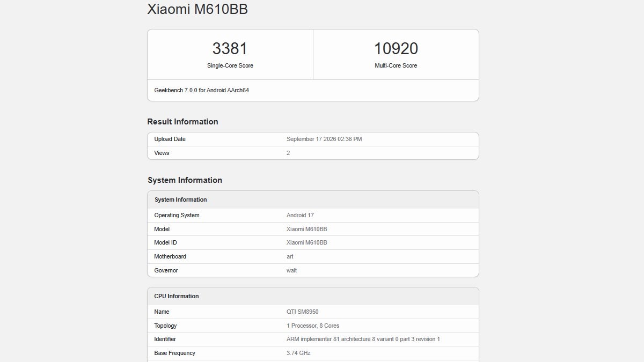Click the Governor label
The image size is (644, 362).
coord(166,270)
